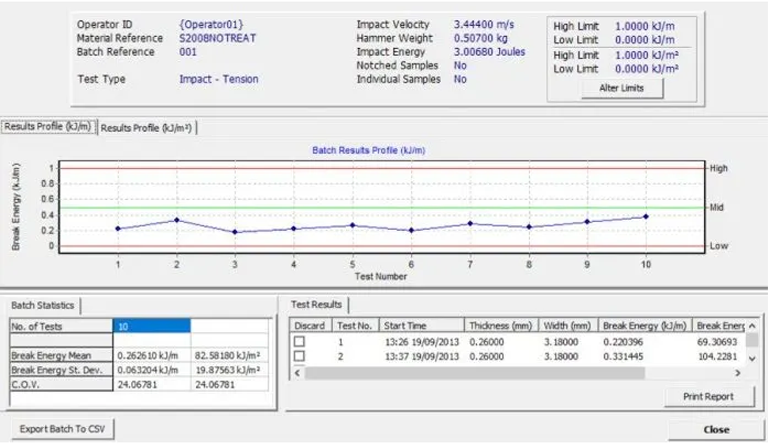Viewport: 768px width, 444px height.
Task: Tick the Discard checkbox for test 2
Action: (x=299, y=356)
